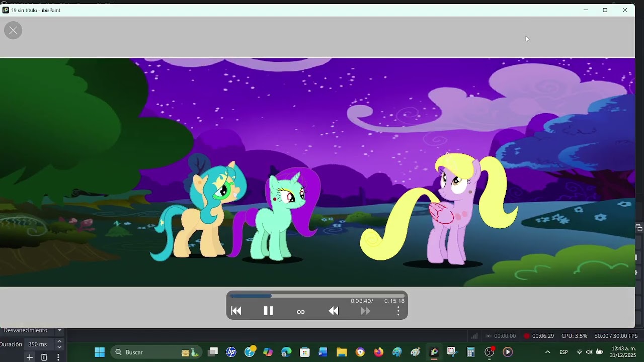Click the Buscar taskbar search box
This screenshot has width=644, height=362.
click(156, 352)
